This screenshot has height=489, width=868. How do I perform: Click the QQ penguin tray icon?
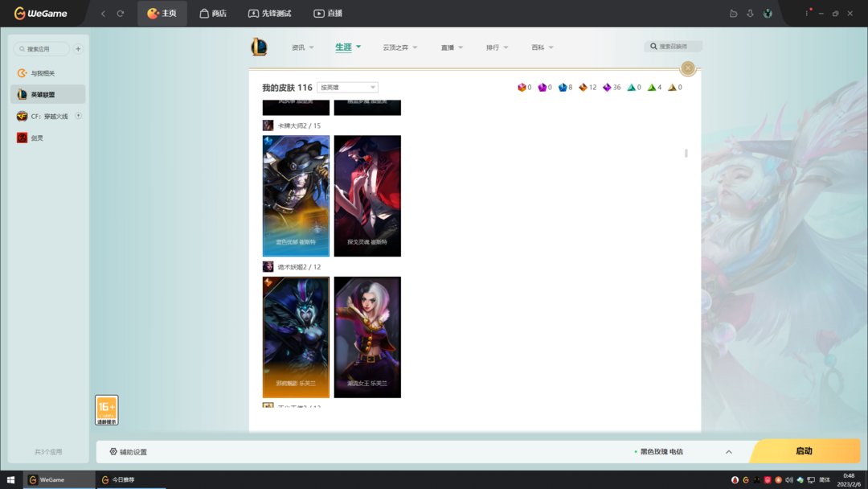pos(735,480)
